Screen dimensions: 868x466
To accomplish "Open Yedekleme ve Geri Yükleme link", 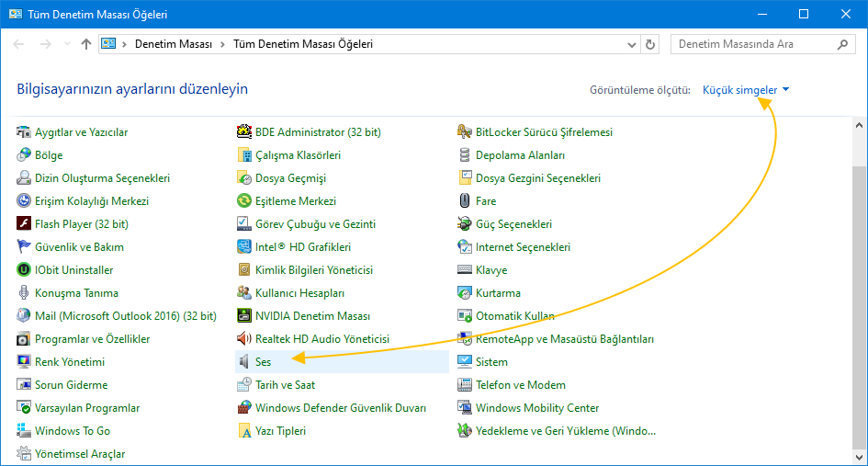I will coord(566,431).
